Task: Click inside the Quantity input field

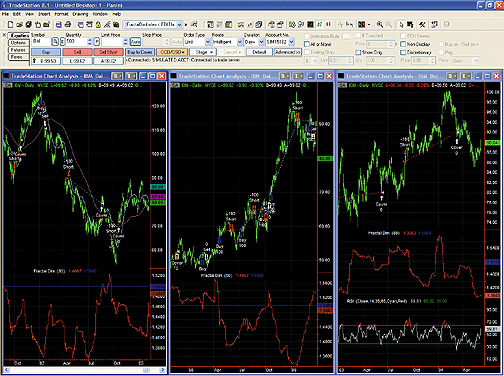Action: tap(77, 42)
